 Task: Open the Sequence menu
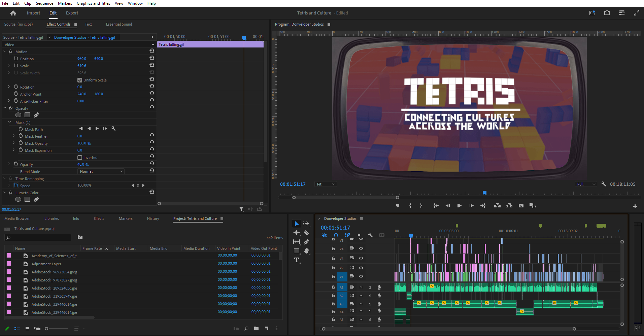pyautogui.click(x=44, y=3)
